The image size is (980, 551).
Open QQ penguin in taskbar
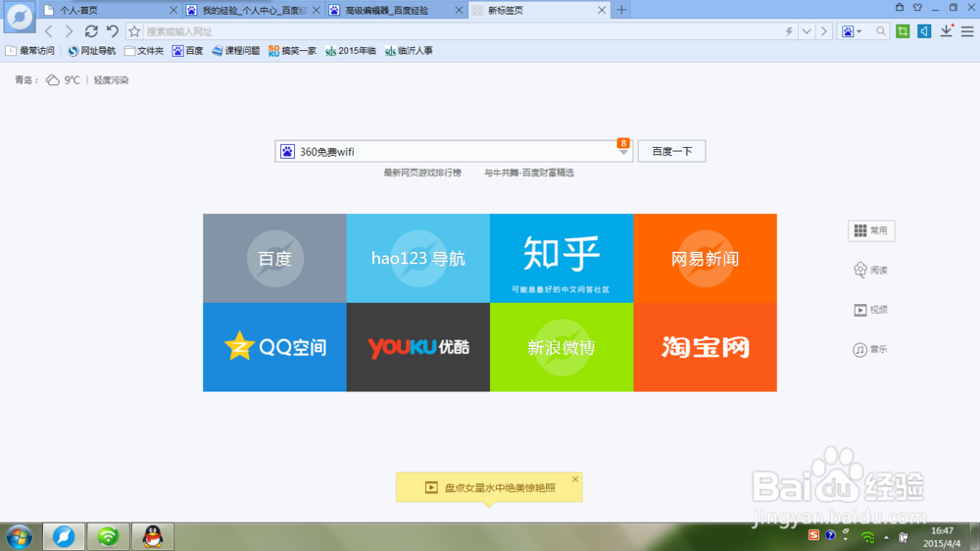click(x=153, y=536)
